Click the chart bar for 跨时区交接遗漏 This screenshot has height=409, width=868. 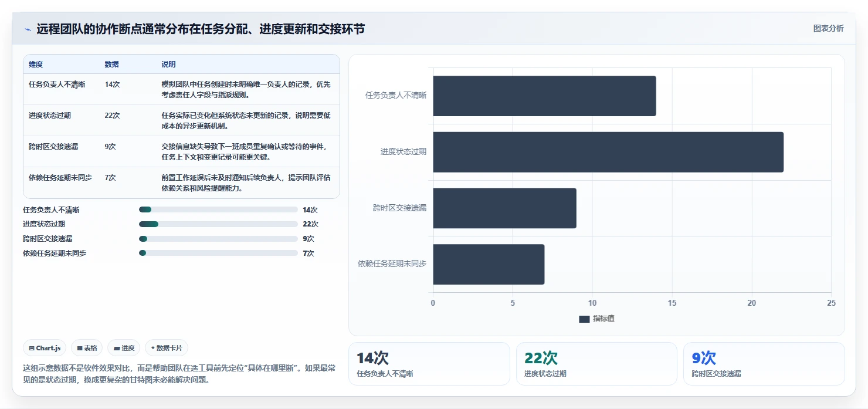(x=505, y=208)
